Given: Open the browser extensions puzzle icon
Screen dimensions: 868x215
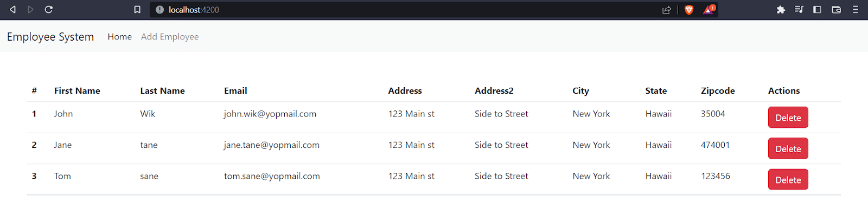Looking at the screenshot, I should (x=781, y=9).
